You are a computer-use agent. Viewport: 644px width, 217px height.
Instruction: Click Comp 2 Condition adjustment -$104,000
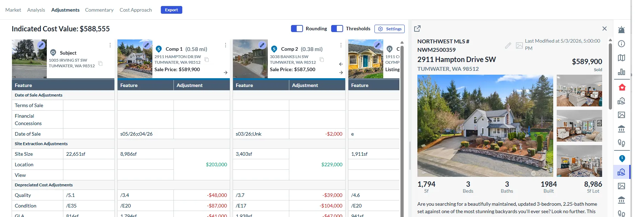(x=331, y=206)
